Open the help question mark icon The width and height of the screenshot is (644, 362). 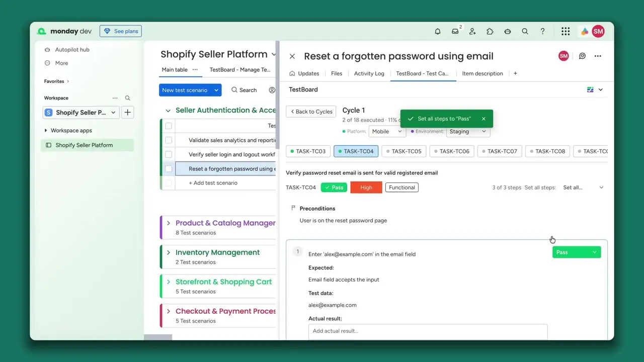pyautogui.click(x=542, y=31)
